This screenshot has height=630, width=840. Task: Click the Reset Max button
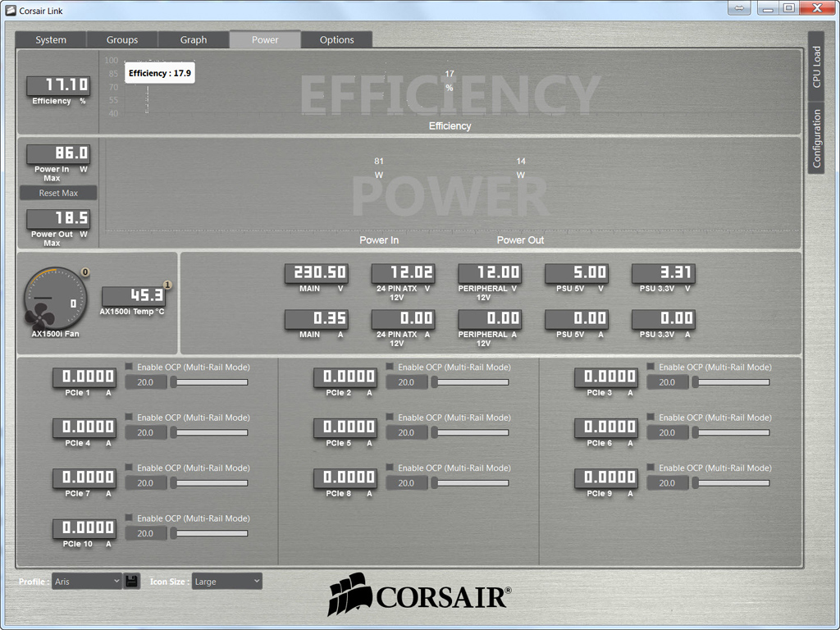point(58,193)
